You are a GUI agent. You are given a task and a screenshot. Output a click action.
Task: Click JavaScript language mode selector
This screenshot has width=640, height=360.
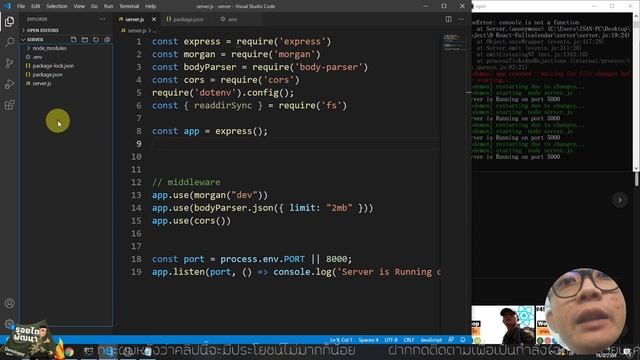tap(431, 340)
